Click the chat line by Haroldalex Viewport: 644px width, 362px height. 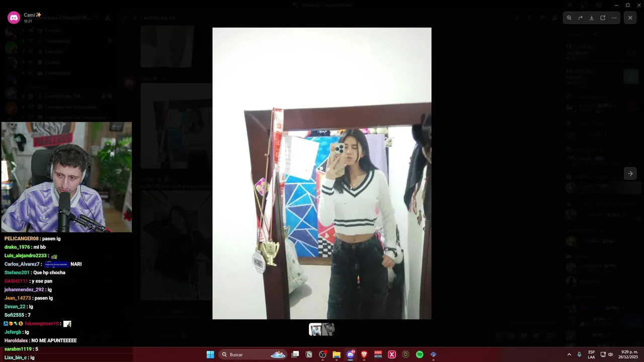click(40, 340)
